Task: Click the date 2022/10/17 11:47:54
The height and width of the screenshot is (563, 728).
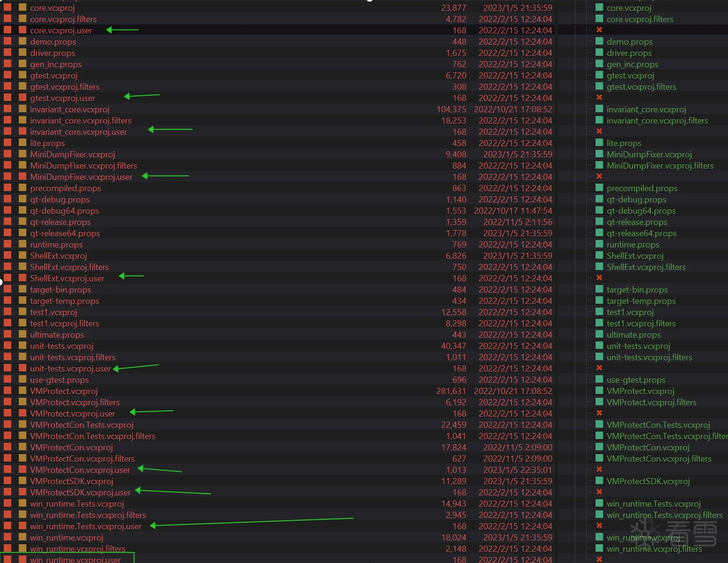Action: point(513,211)
